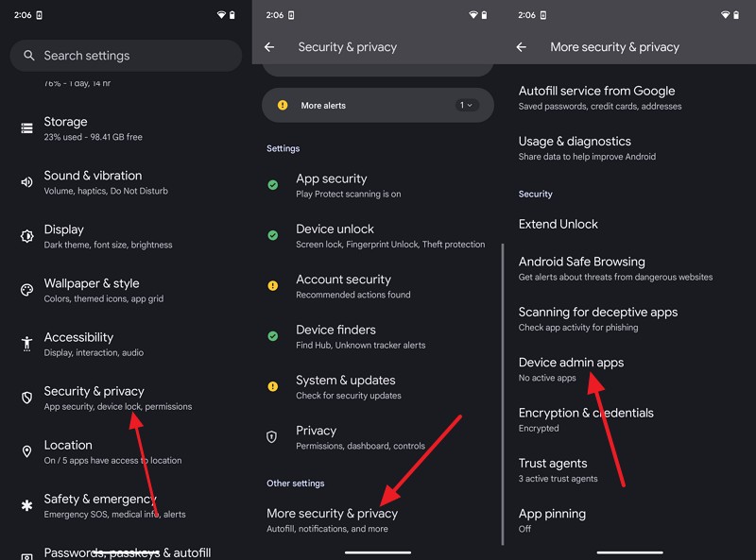Open Display settings
The width and height of the screenshot is (756, 560).
coord(126,236)
